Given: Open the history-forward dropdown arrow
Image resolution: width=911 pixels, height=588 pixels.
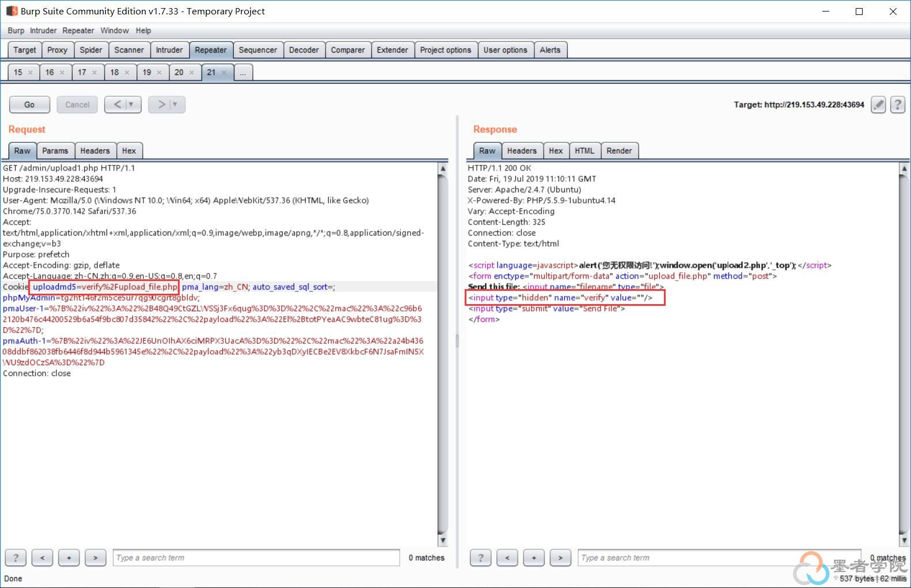Looking at the screenshot, I should (x=176, y=105).
